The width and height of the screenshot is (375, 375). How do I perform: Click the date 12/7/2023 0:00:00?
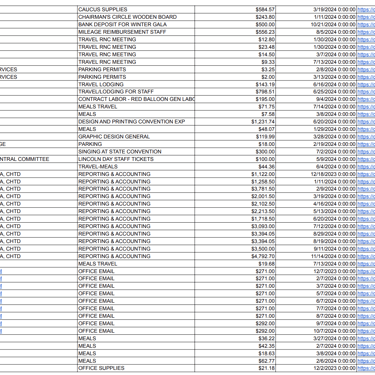tap(335, 271)
